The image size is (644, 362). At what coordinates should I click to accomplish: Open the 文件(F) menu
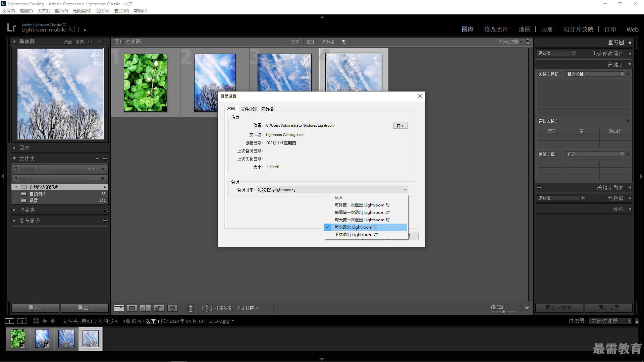tap(9, 11)
